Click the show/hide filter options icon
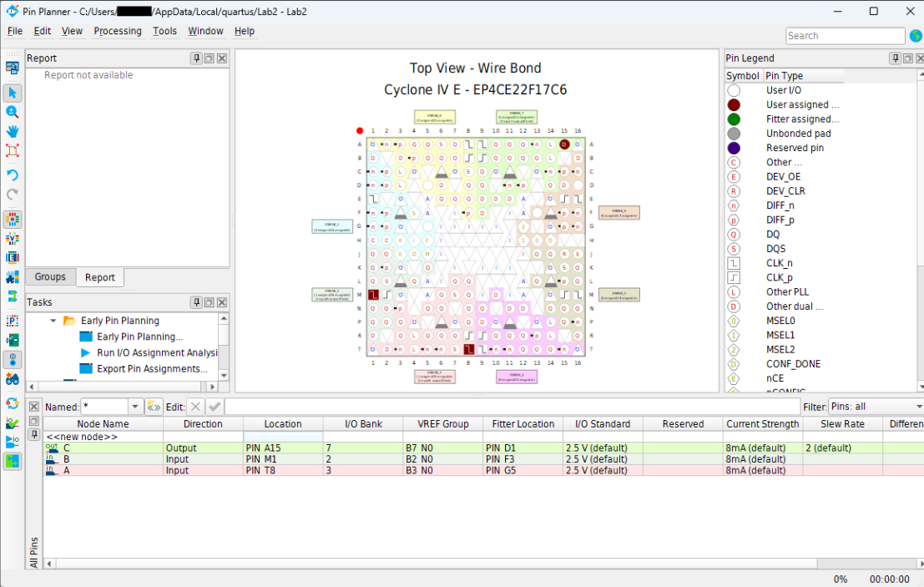 [154, 407]
